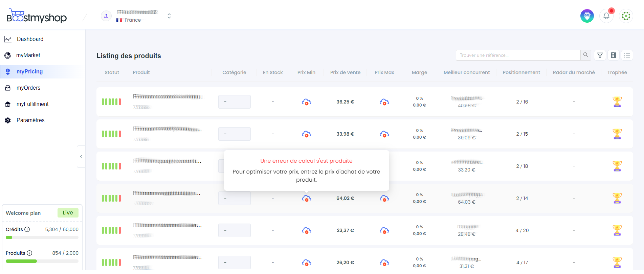Open category box on the 33,98 € row
This screenshot has height=274, width=644.
coord(235,134)
